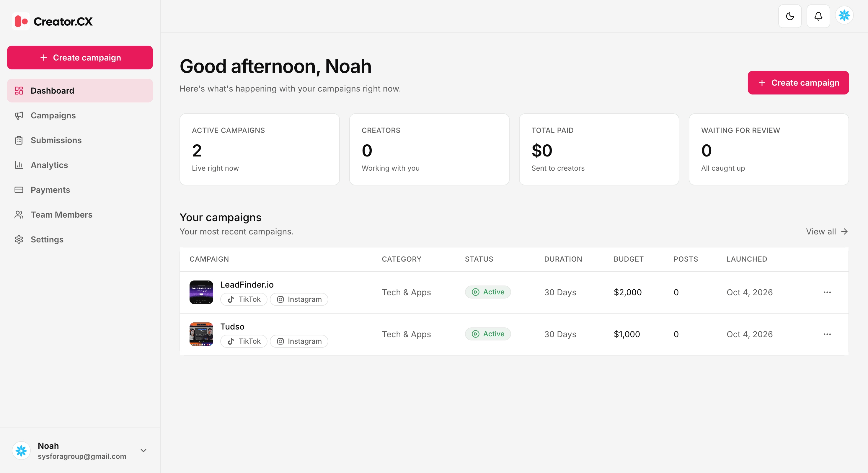Open the LeadFinder.io row options menu
Viewport: 868px width, 473px height.
click(x=827, y=292)
